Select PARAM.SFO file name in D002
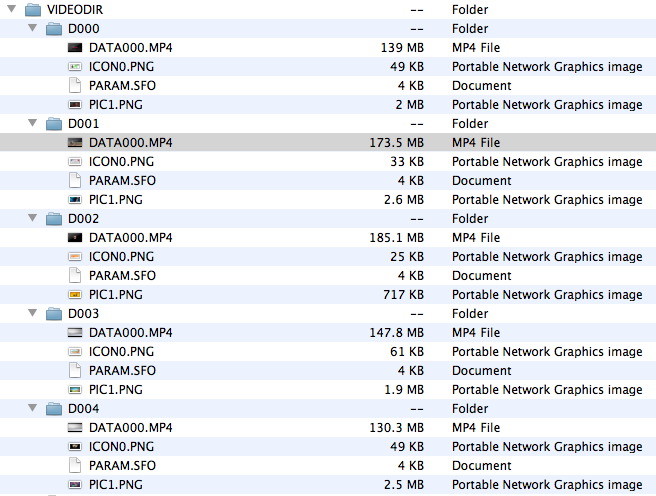Image resolution: width=656 pixels, height=496 pixels. click(122, 275)
